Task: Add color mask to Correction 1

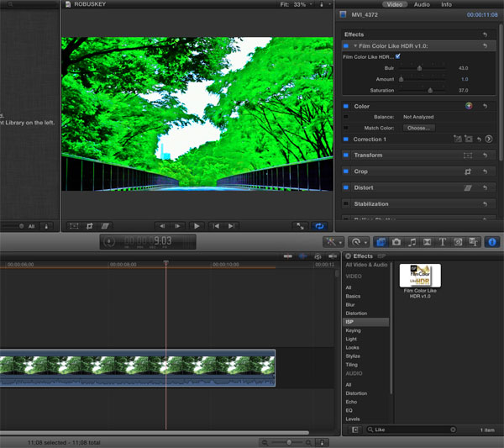Action: point(458,139)
